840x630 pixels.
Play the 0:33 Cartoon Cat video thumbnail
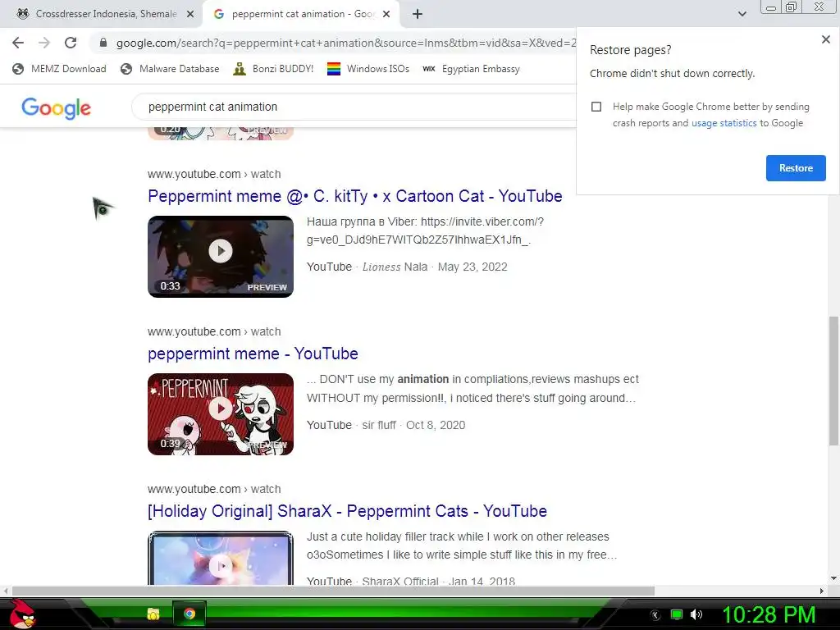pyautogui.click(x=221, y=257)
